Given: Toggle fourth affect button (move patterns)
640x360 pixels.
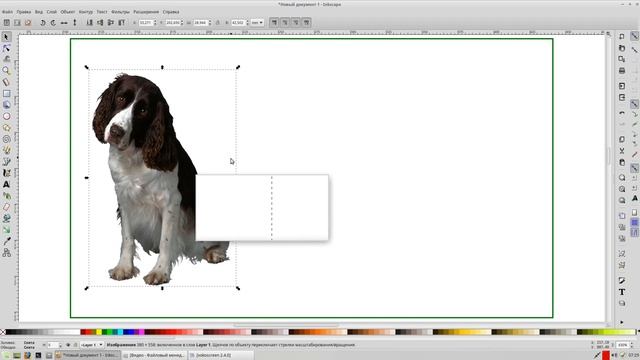Looking at the screenshot, I should [x=306, y=22].
